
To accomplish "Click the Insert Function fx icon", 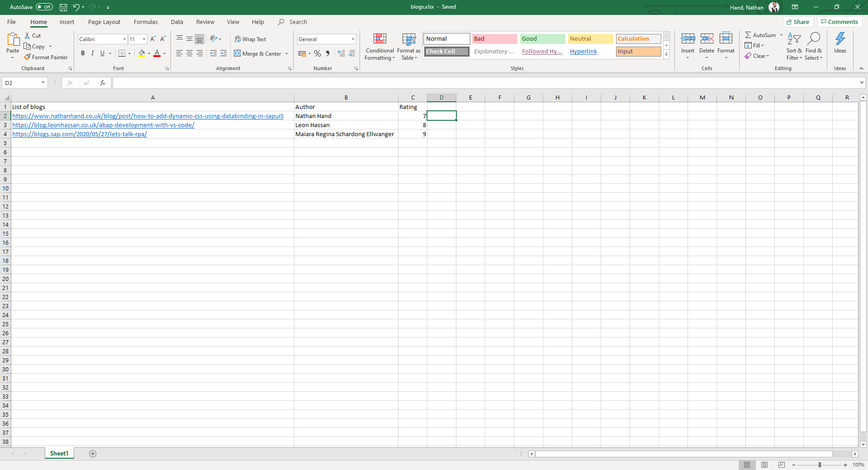I will tap(103, 83).
